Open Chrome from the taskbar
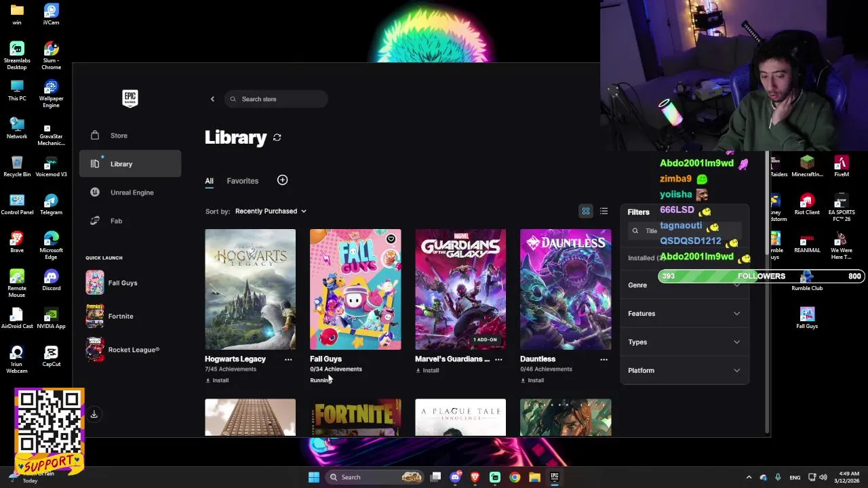Screen dimensions: 868x488 [x=515, y=477]
